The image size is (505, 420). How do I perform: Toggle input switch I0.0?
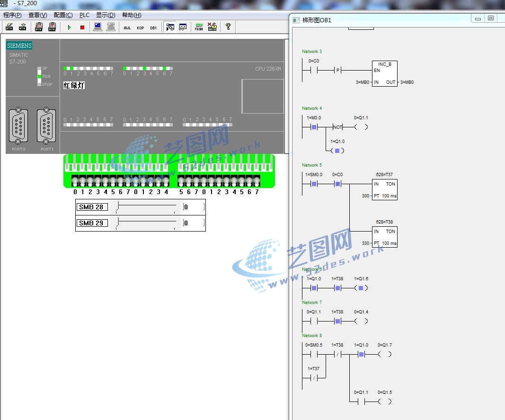(75, 182)
